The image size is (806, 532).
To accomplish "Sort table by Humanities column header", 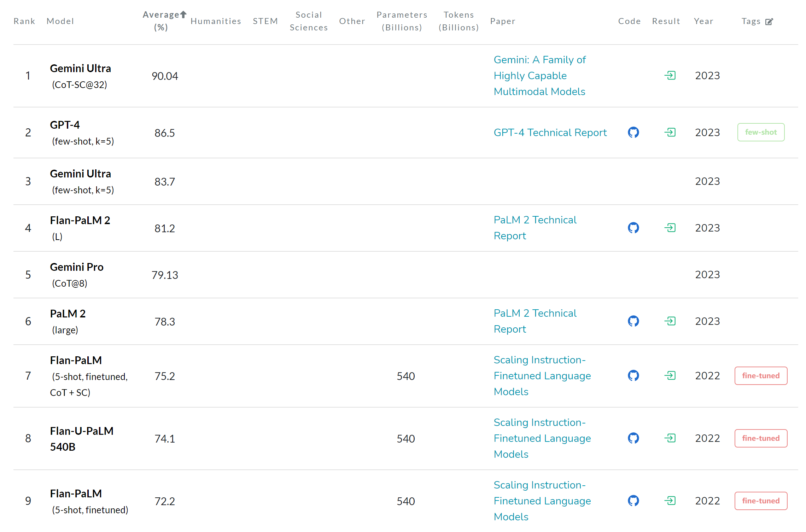I will coord(216,21).
